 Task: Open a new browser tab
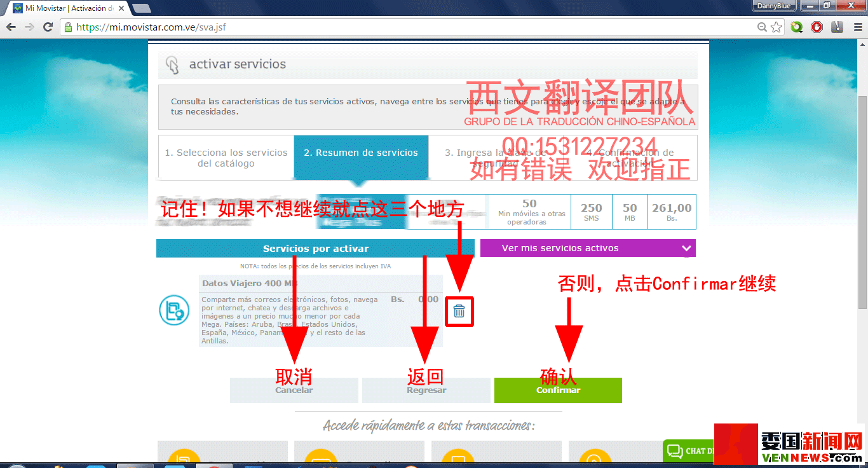[141, 8]
